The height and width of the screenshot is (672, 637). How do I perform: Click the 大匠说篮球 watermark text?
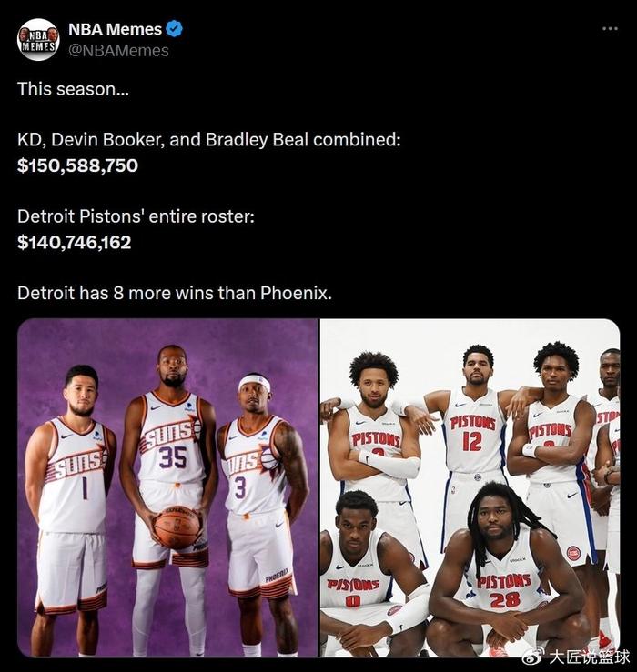(x=590, y=657)
